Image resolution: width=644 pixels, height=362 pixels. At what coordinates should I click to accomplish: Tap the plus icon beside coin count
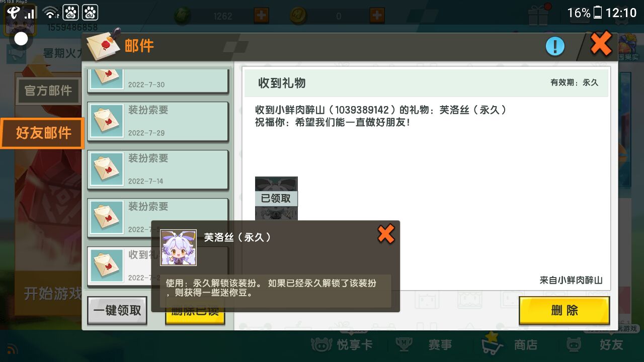coord(377,15)
